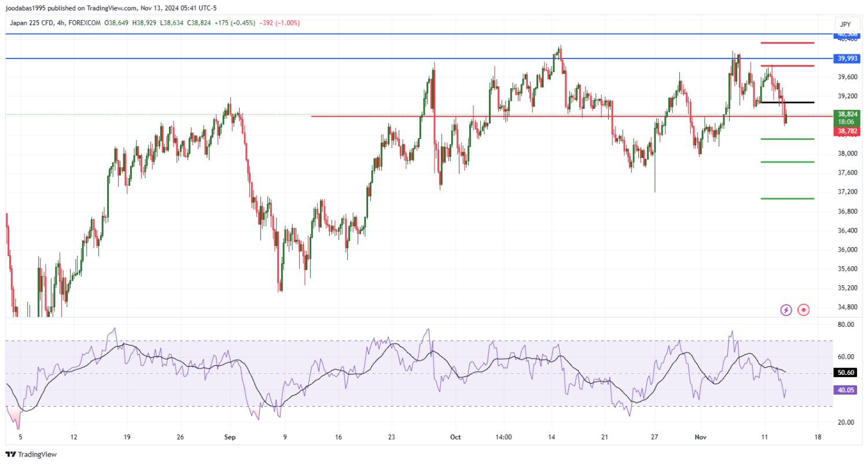Click the 14:00 time axis label
Viewport: 868px width, 464px height.
pos(503,438)
